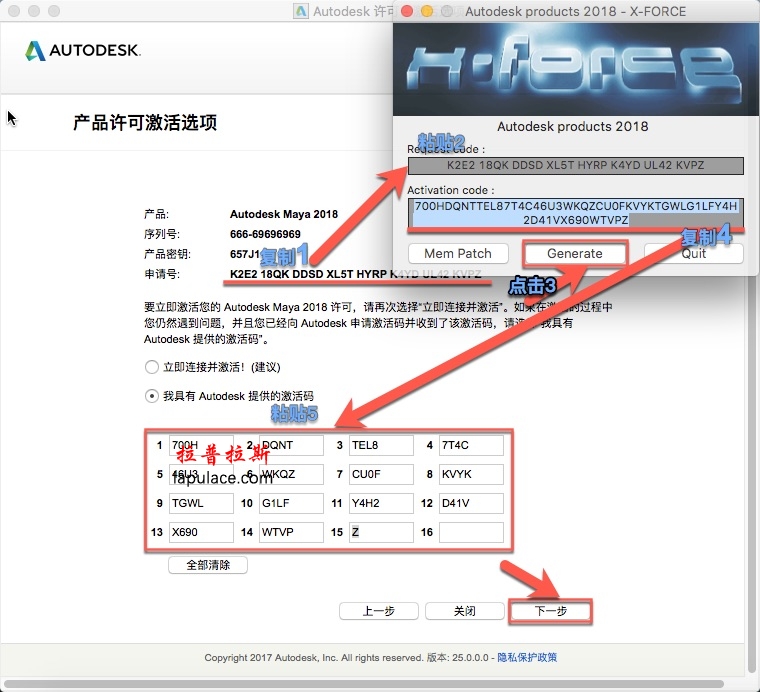This screenshot has width=760, height=692.
Task: Click the Generate button in X-FORCE
Action: click(575, 253)
